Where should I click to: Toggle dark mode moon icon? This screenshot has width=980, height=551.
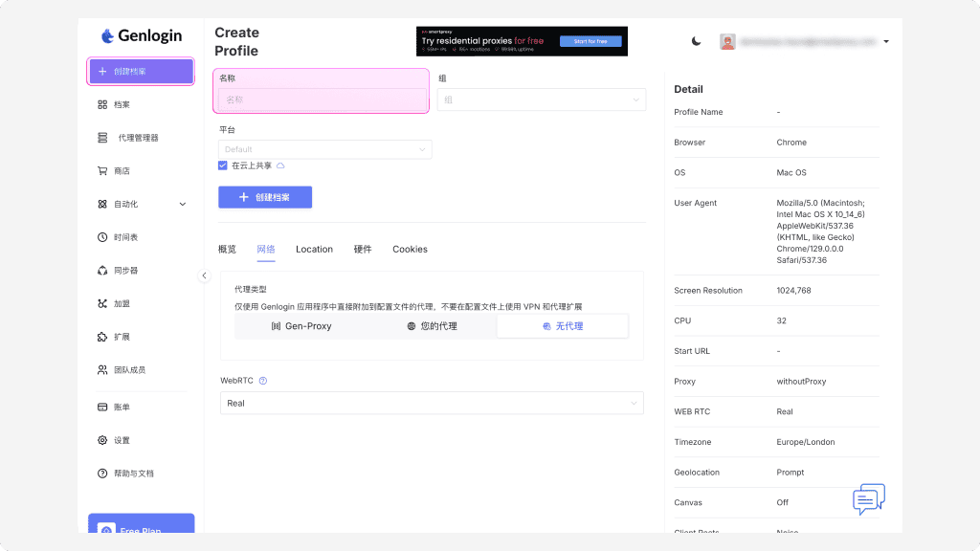pos(696,41)
